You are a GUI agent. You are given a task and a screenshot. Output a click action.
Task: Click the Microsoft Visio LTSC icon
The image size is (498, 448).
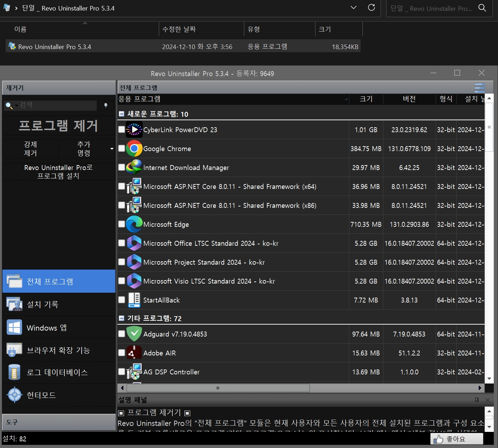(134, 281)
